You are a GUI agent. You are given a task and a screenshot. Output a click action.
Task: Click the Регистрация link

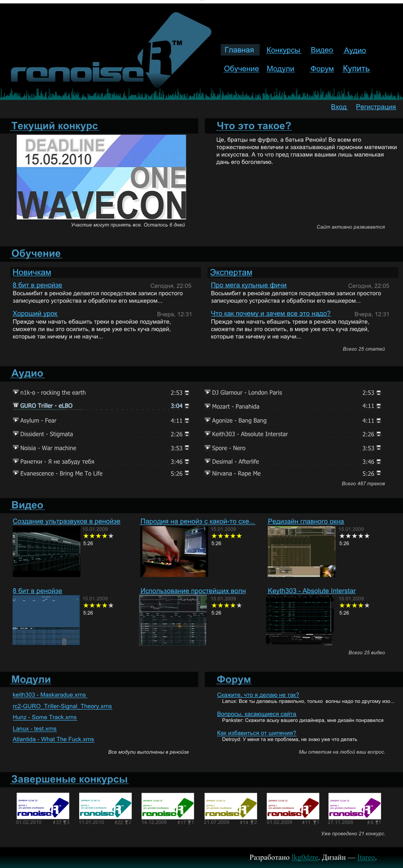pyautogui.click(x=376, y=107)
